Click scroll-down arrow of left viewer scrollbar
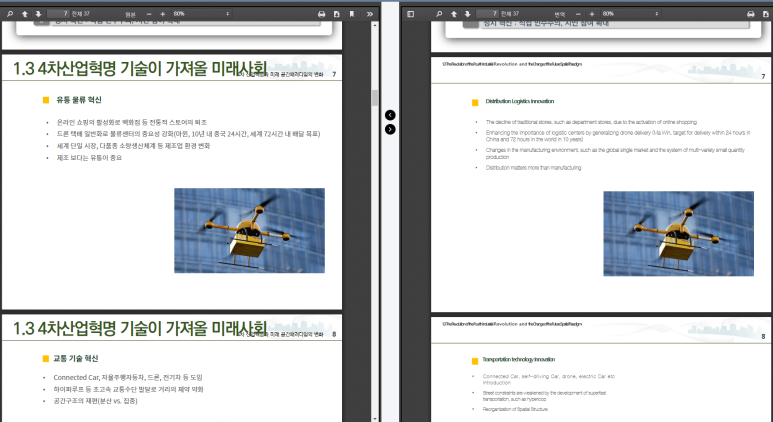The width and height of the screenshot is (773, 422). pos(375,419)
